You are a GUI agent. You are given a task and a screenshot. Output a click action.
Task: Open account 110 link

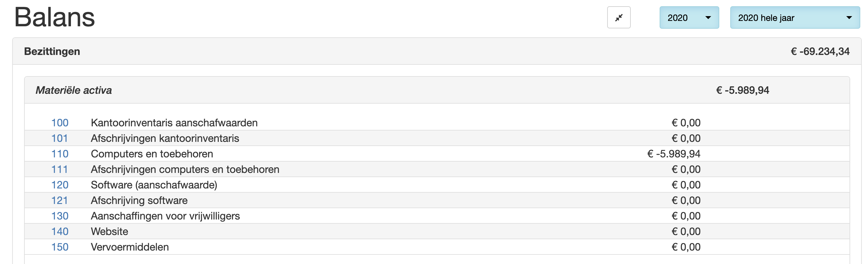pos(60,154)
